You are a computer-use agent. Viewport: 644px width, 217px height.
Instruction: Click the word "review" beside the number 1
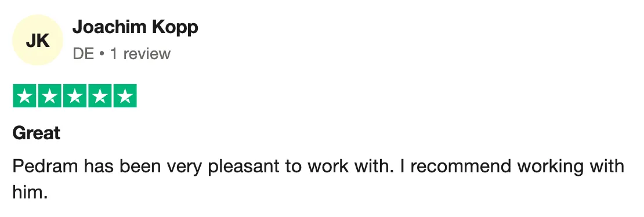pyautogui.click(x=147, y=54)
